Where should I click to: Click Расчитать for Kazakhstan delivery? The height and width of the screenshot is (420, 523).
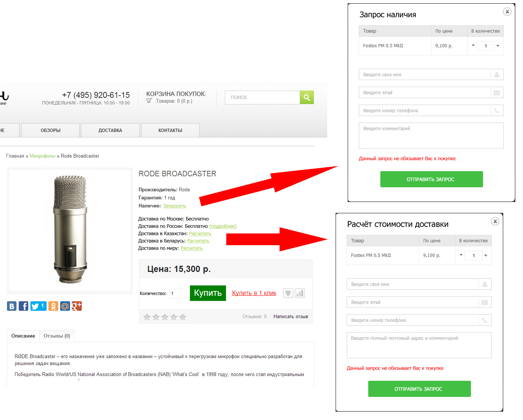[x=200, y=234]
